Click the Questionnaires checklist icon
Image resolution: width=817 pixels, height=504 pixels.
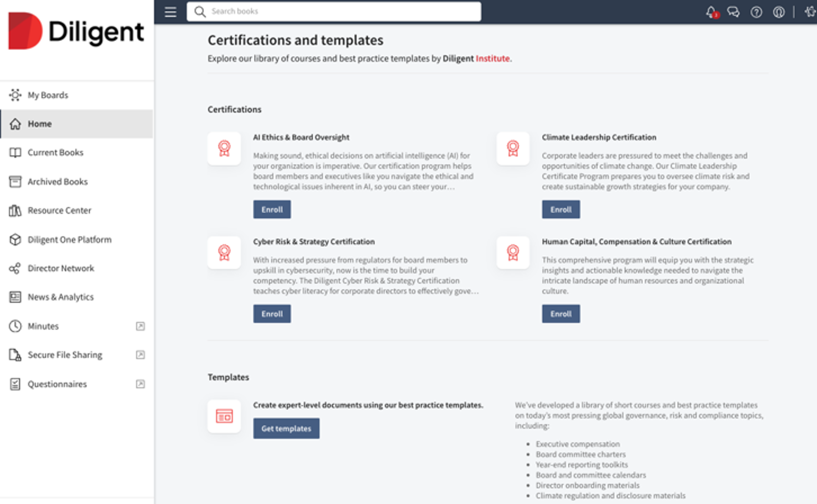(x=15, y=384)
